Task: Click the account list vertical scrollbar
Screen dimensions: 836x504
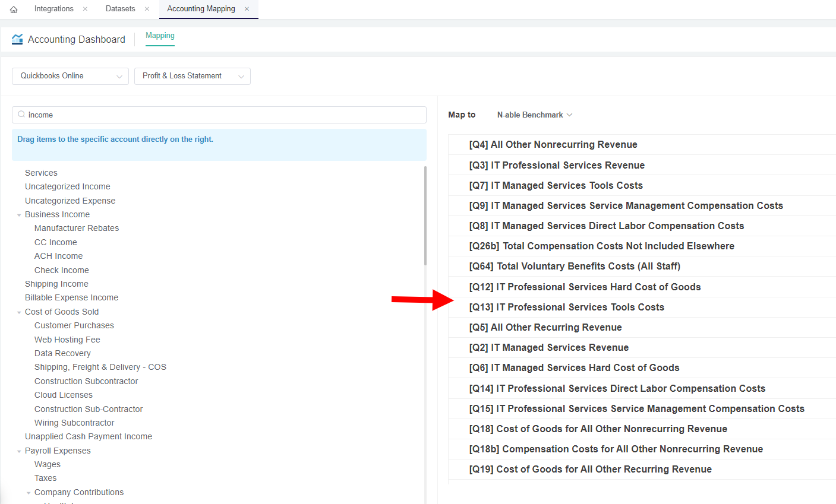Action: pos(425,215)
